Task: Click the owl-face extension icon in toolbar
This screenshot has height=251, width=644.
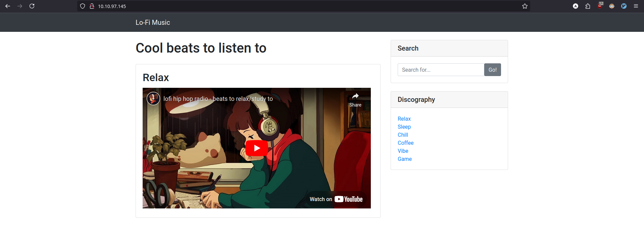Action: click(612, 6)
